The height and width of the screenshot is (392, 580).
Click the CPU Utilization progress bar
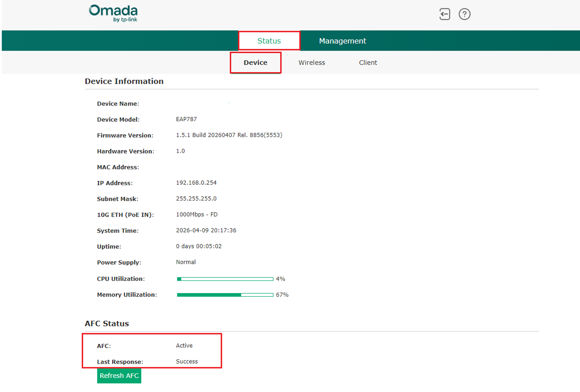tap(225, 279)
